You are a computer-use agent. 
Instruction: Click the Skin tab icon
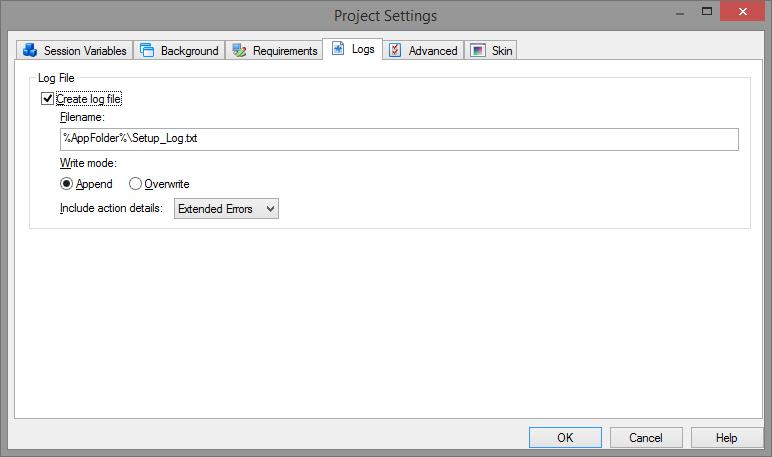click(478, 50)
